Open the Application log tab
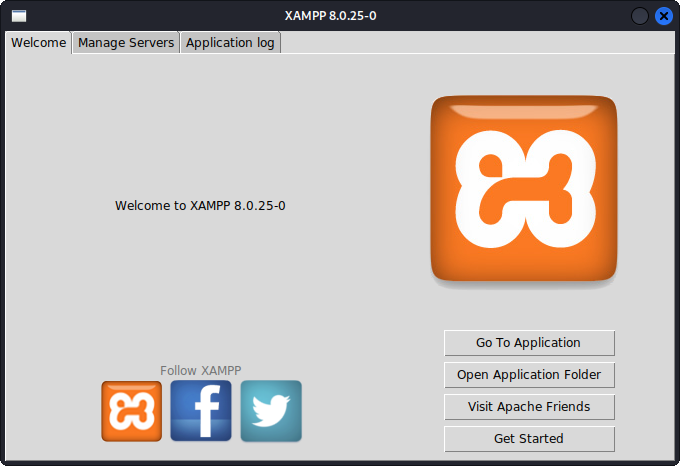Image resolution: width=680 pixels, height=466 pixels. (x=230, y=42)
